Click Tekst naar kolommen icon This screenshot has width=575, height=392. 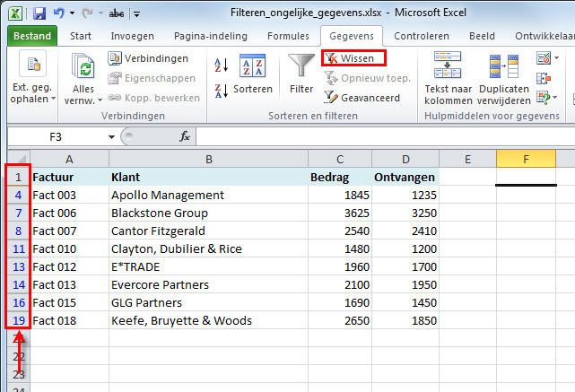[x=448, y=65]
